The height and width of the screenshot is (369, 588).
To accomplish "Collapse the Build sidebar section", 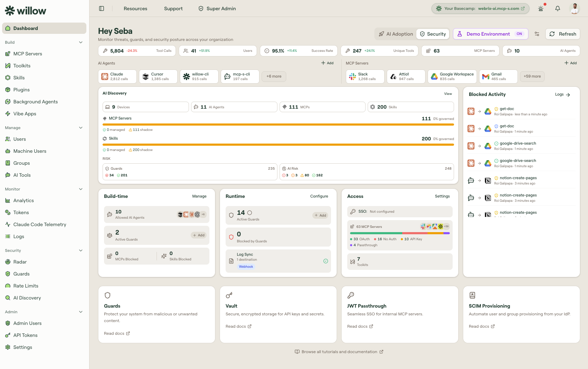I will click(81, 42).
